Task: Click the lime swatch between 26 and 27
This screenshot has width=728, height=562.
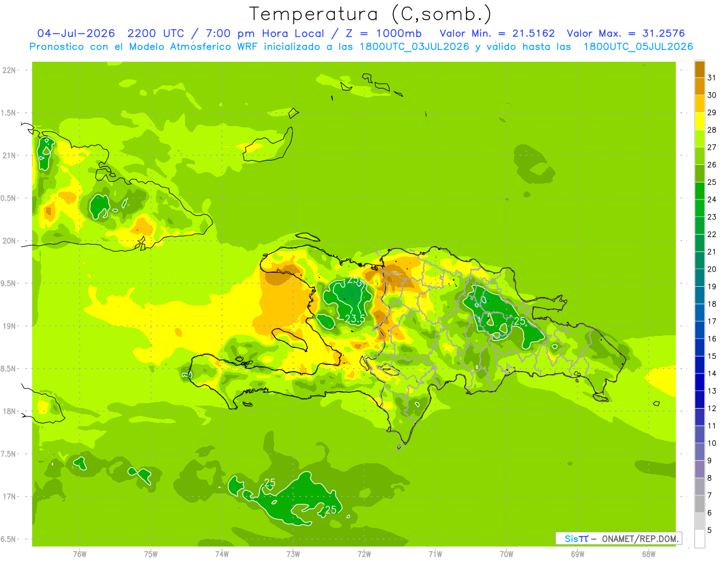Action: (x=699, y=156)
